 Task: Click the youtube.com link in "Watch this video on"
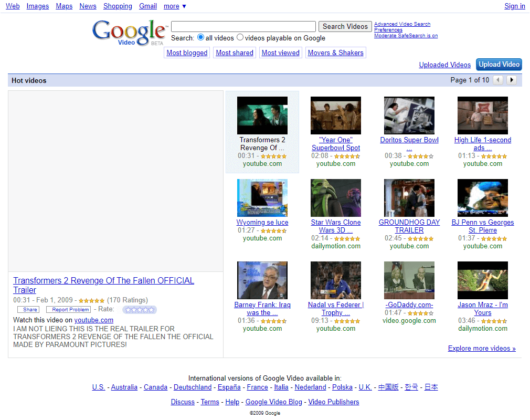[93, 320]
